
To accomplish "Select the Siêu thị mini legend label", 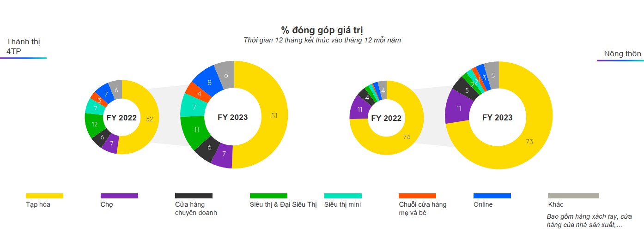I will (x=342, y=204).
